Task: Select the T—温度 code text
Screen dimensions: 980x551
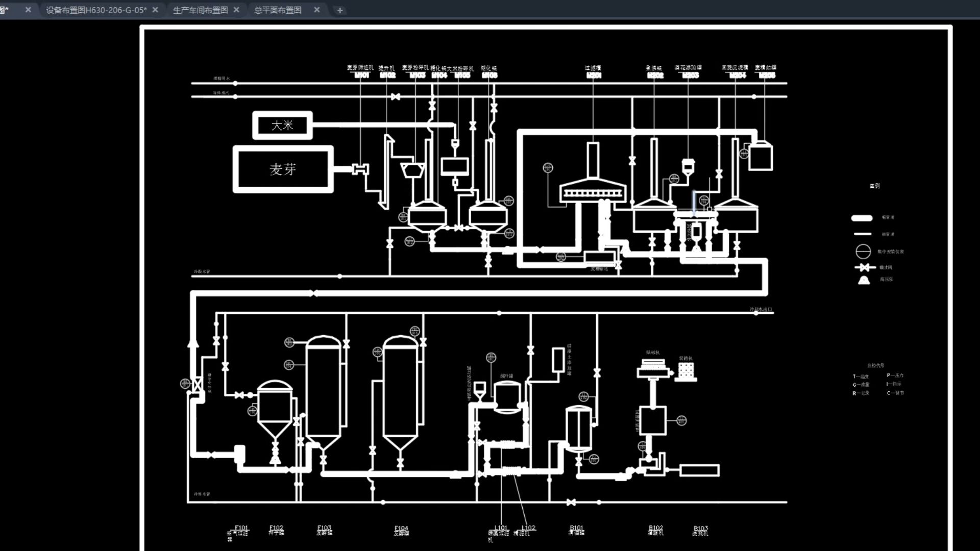Action: tap(861, 377)
